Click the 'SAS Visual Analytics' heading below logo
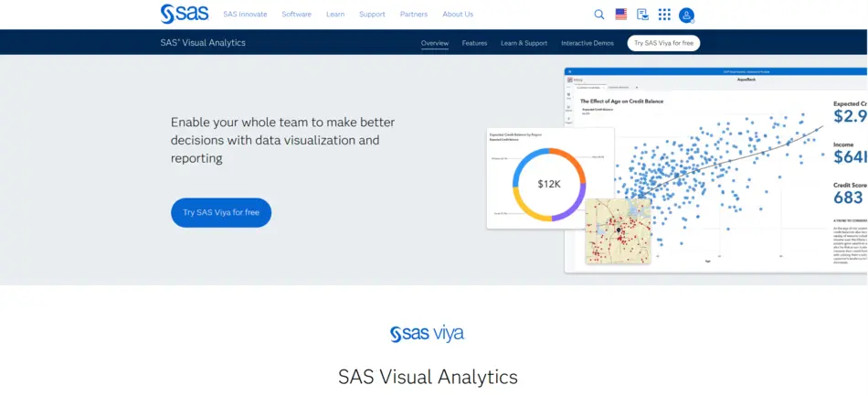The width and height of the screenshot is (868, 396). pyautogui.click(x=428, y=377)
